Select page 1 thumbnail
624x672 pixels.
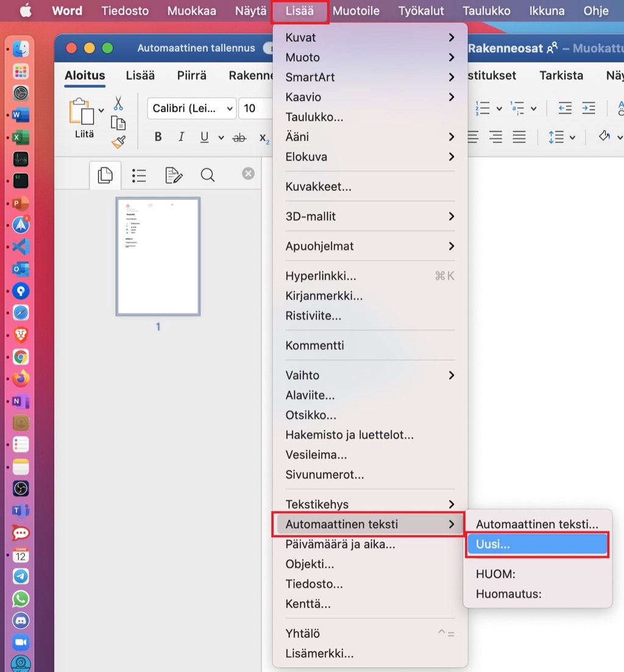coord(158,257)
